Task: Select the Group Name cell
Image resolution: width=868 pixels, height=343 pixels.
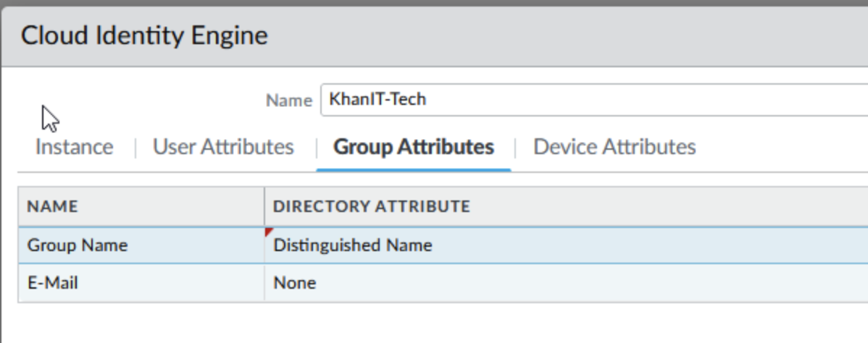Action: 78,245
